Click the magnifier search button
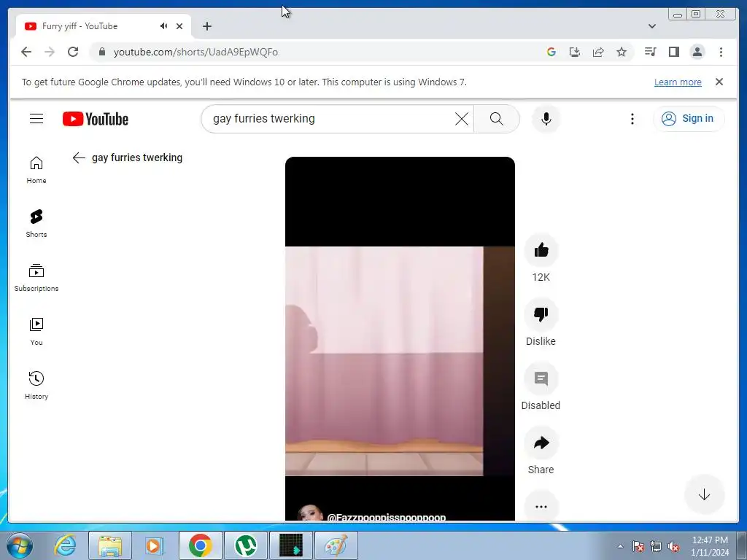Image resolution: width=747 pixels, height=560 pixels. (x=496, y=119)
